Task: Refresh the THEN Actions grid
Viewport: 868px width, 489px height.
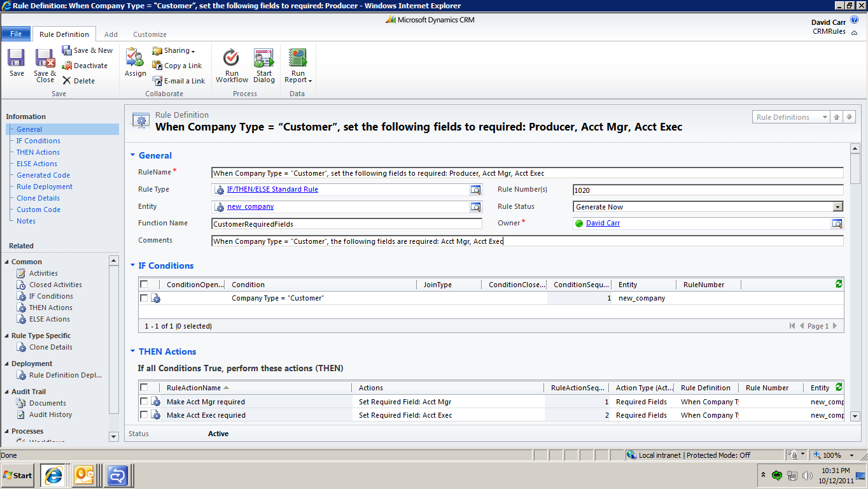Action: click(x=839, y=387)
